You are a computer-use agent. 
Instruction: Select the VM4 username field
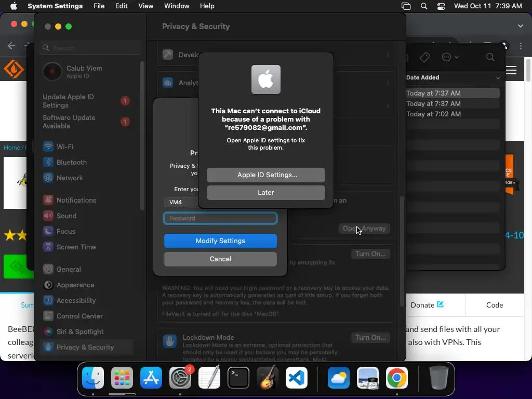[181, 202]
